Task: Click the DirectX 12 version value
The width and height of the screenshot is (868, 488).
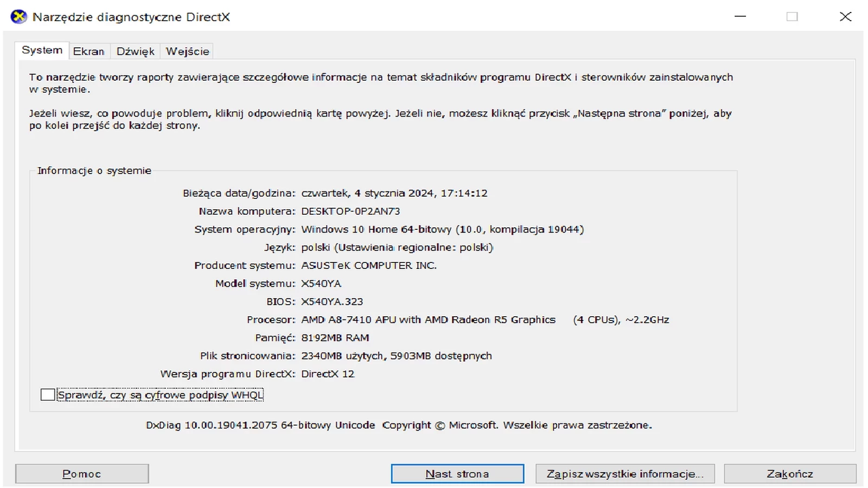Action: coord(328,374)
